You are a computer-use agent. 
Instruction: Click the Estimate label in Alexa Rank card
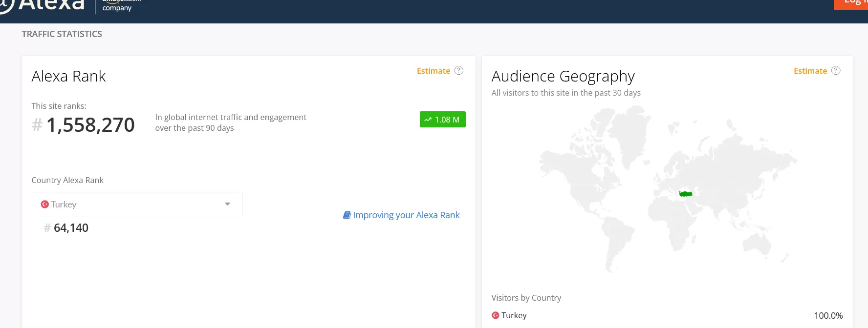434,71
